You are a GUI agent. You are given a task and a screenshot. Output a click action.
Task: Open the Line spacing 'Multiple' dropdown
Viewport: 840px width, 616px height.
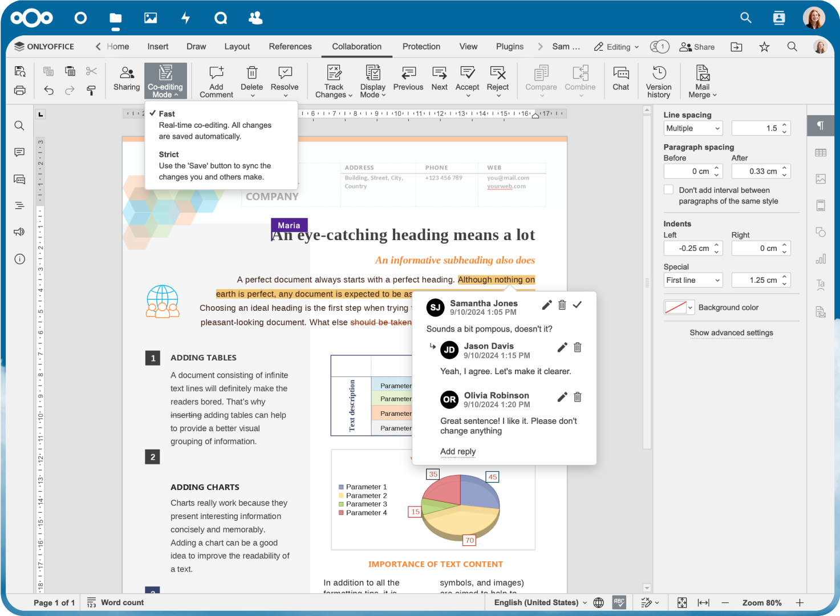pos(692,128)
